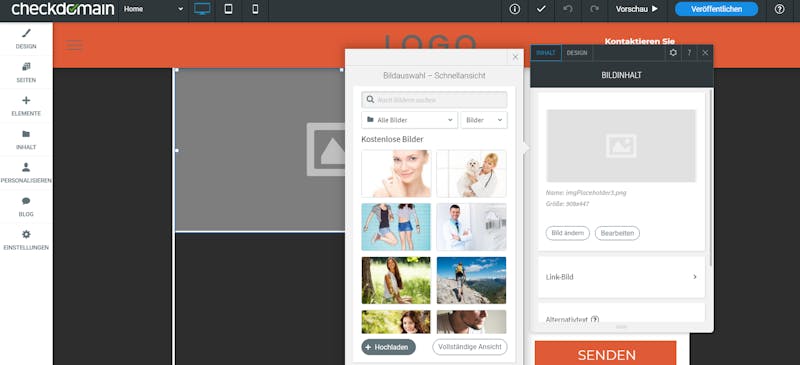
Task: Click the Hochladen upload button
Action: (x=389, y=347)
